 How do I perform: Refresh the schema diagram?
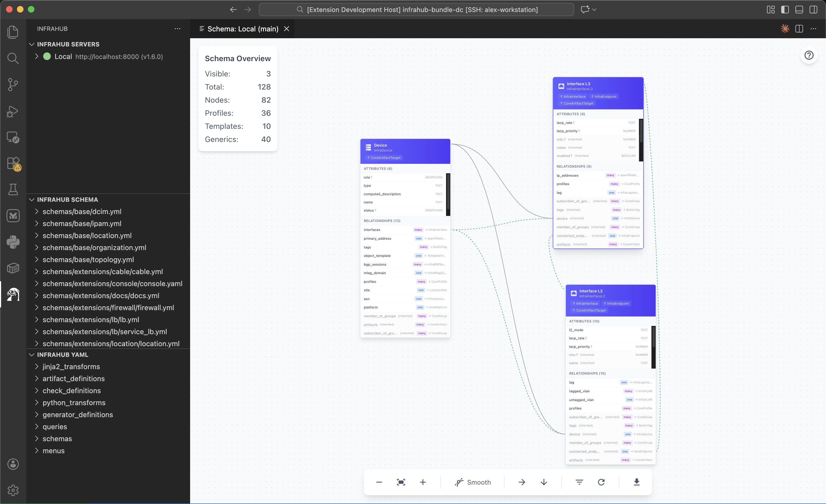coord(601,482)
